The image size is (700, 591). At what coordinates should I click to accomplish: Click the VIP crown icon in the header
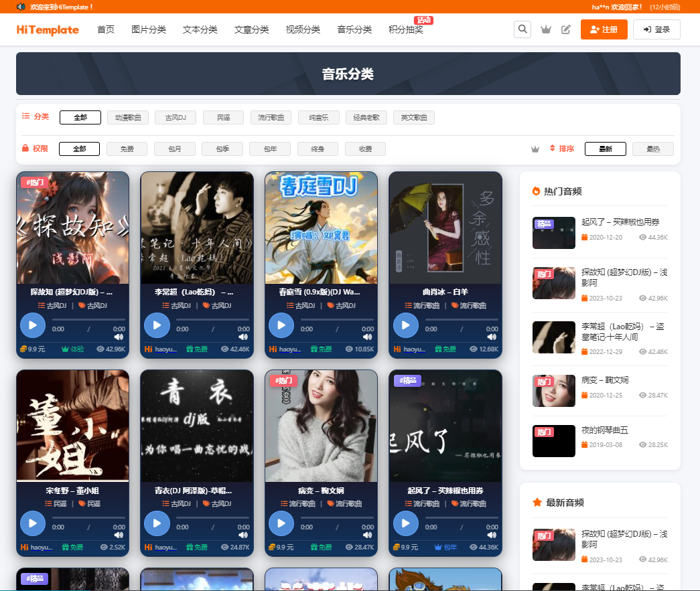[x=546, y=29]
